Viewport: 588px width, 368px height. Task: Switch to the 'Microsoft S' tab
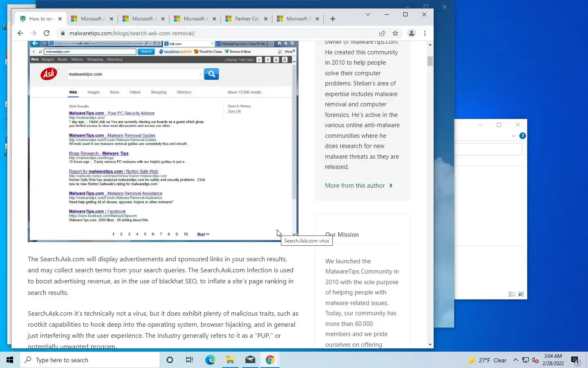click(x=298, y=19)
